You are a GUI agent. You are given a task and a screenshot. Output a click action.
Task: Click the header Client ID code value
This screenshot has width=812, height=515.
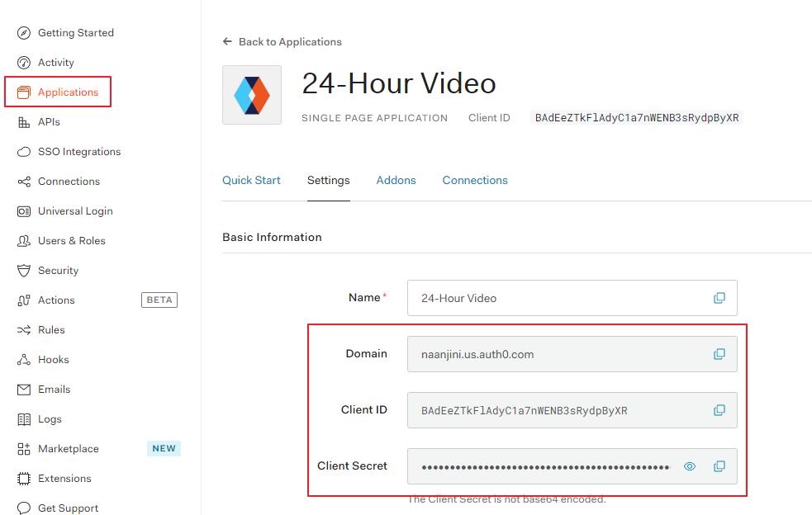[x=636, y=118]
